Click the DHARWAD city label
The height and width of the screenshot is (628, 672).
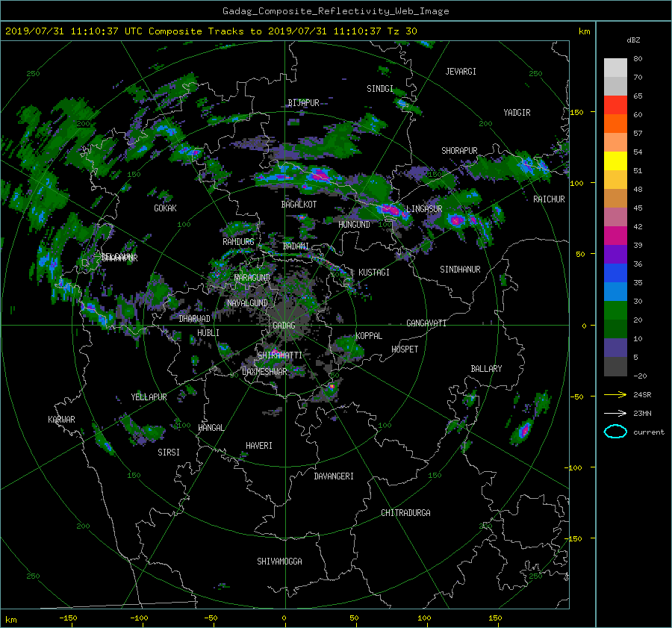(195, 319)
